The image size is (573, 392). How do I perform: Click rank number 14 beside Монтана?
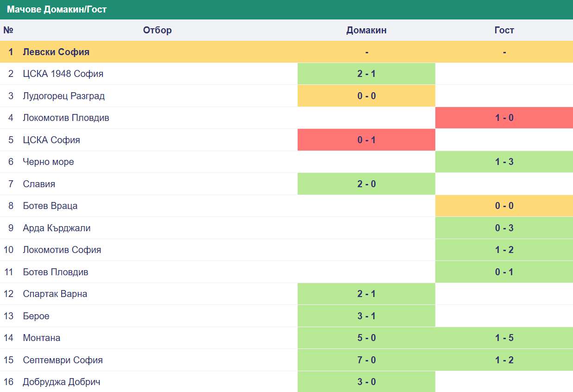point(8,338)
